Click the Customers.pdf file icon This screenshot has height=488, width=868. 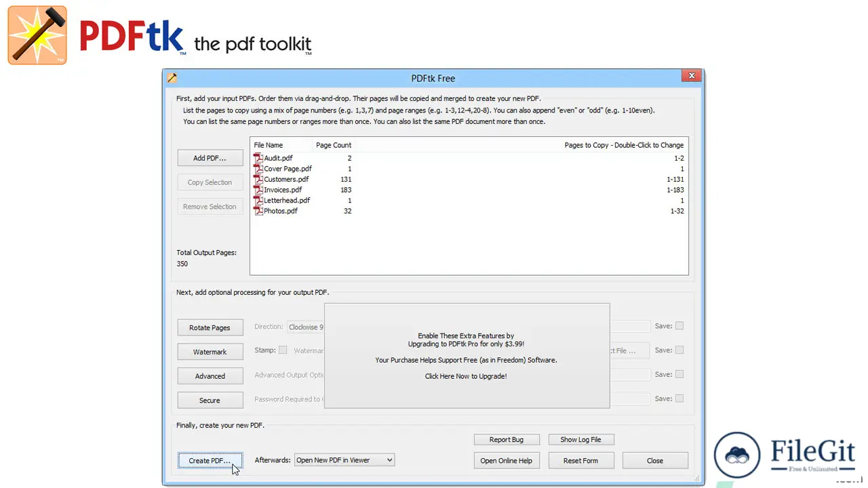258,179
